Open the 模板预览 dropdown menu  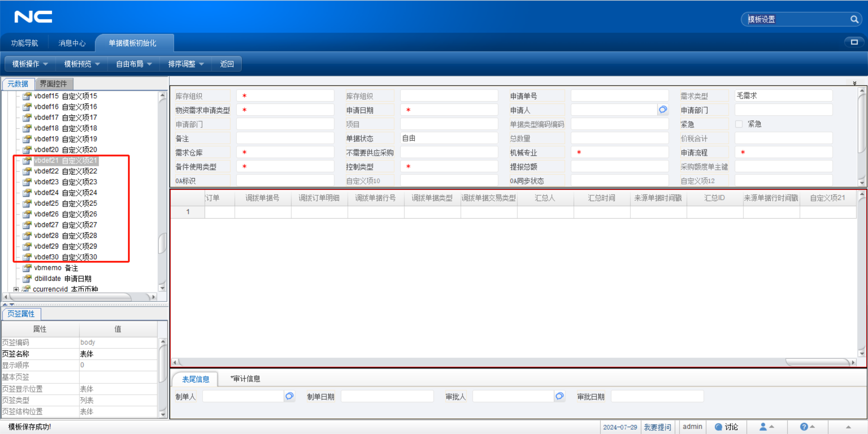[x=82, y=64]
